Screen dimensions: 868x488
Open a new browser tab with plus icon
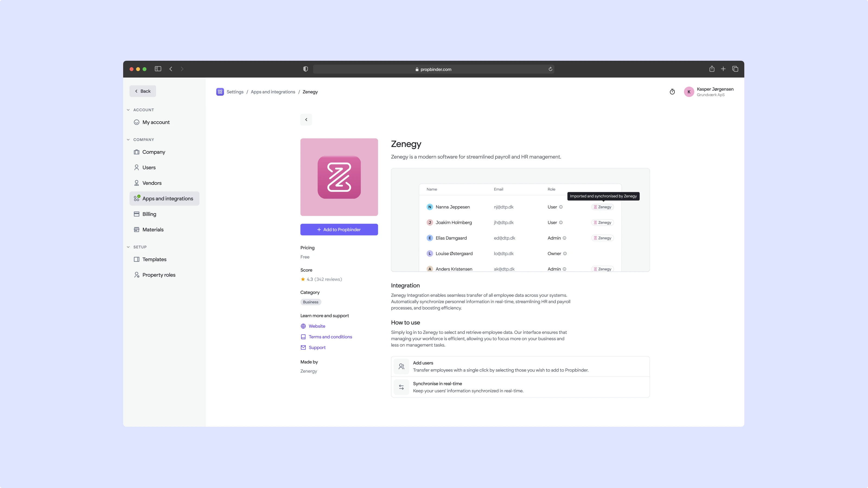(723, 69)
